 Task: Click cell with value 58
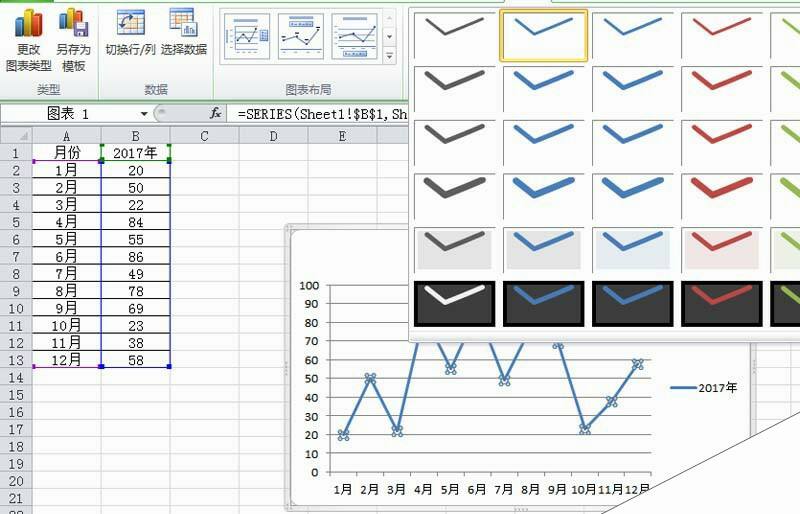pyautogui.click(x=135, y=360)
